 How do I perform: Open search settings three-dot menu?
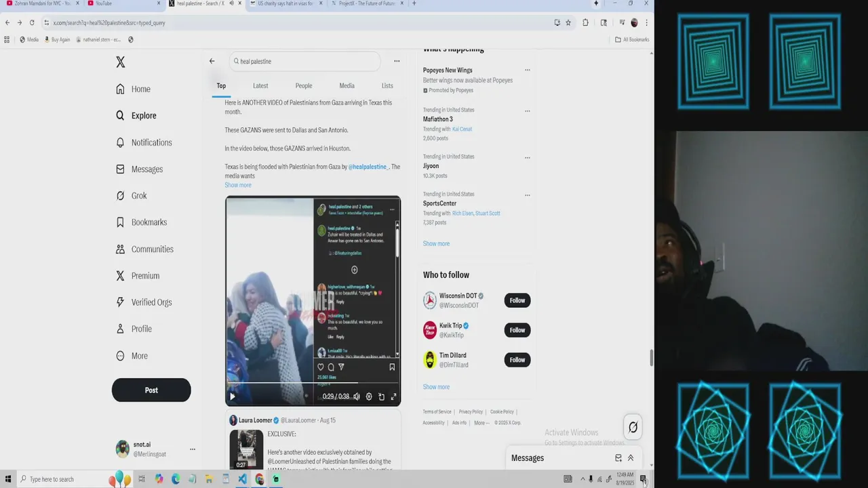coord(397,61)
